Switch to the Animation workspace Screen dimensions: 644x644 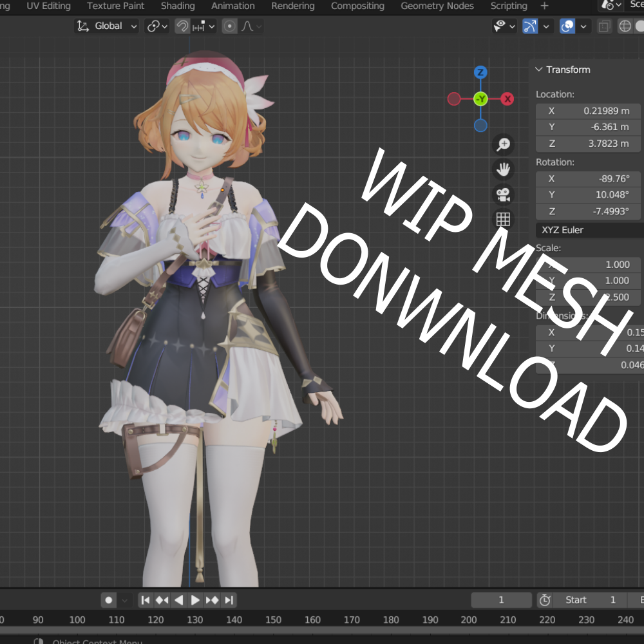point(233,6)
